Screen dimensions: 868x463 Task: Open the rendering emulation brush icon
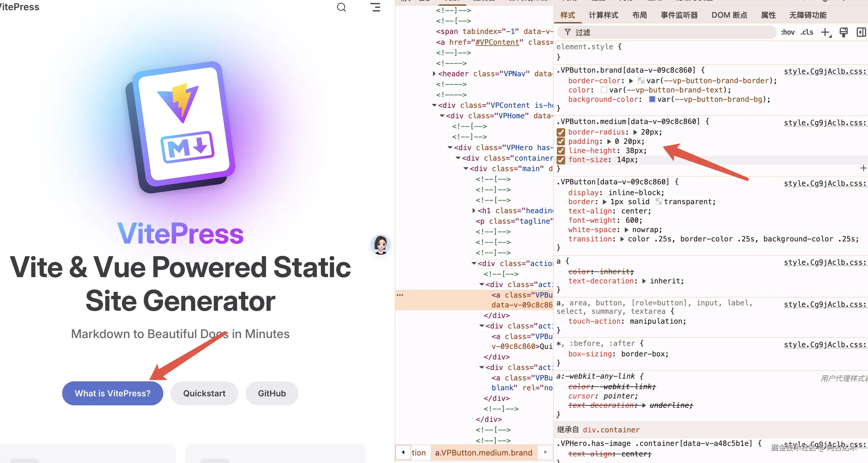click(843, 32)
